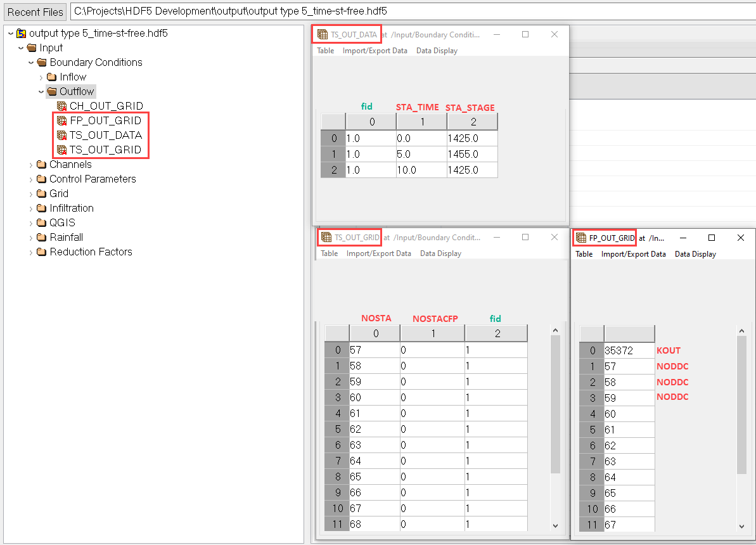Open Import/Export Data menu in FP_OUT_GRID window
The width and height of the screenshot is (756, 545).
tap(633, 254)
